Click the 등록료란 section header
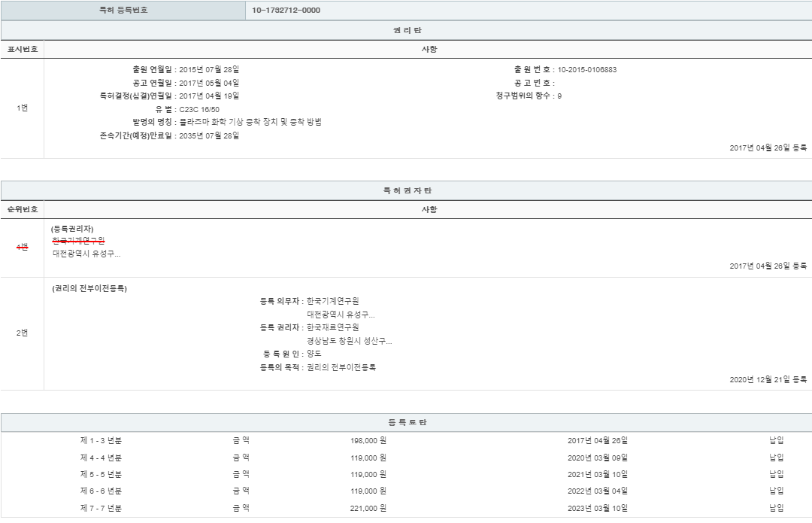 (x=407, y=423)
